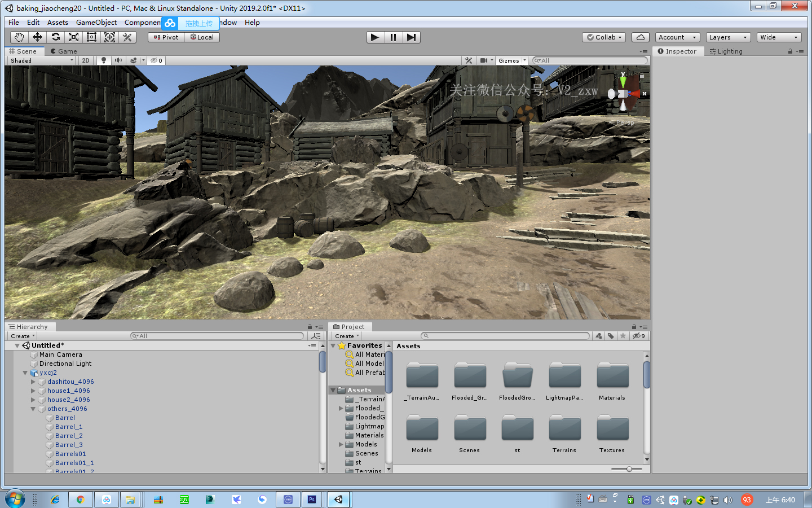The image size is (812, 508).
Task: Click the hidden packages count icon
Action: [x=638, y=336]
